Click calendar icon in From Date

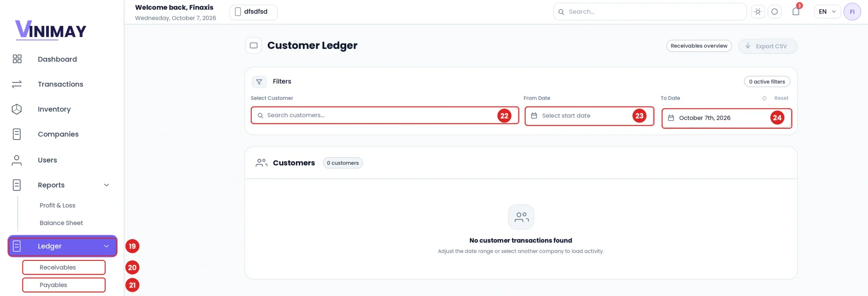click(534, 116)
